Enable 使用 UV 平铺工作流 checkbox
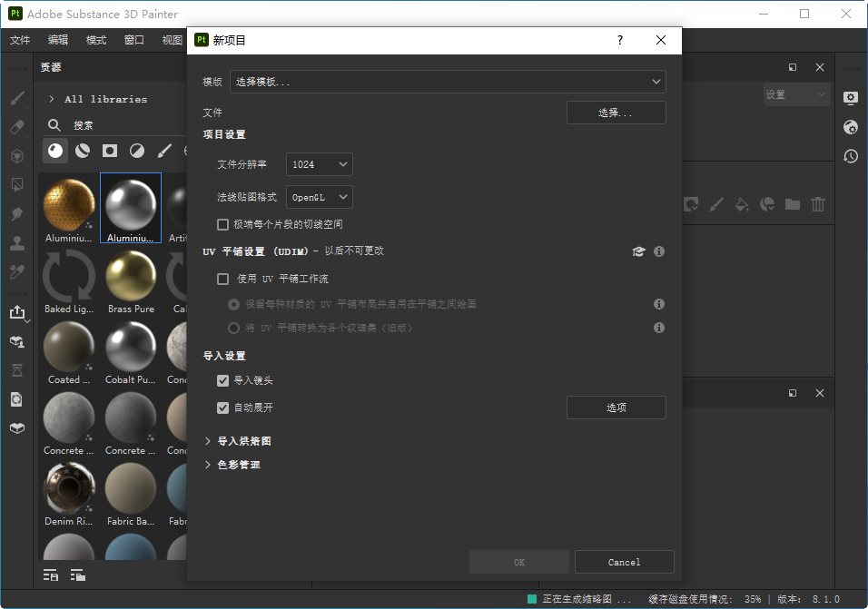868x609 pixels. click(x=222, y=279)
